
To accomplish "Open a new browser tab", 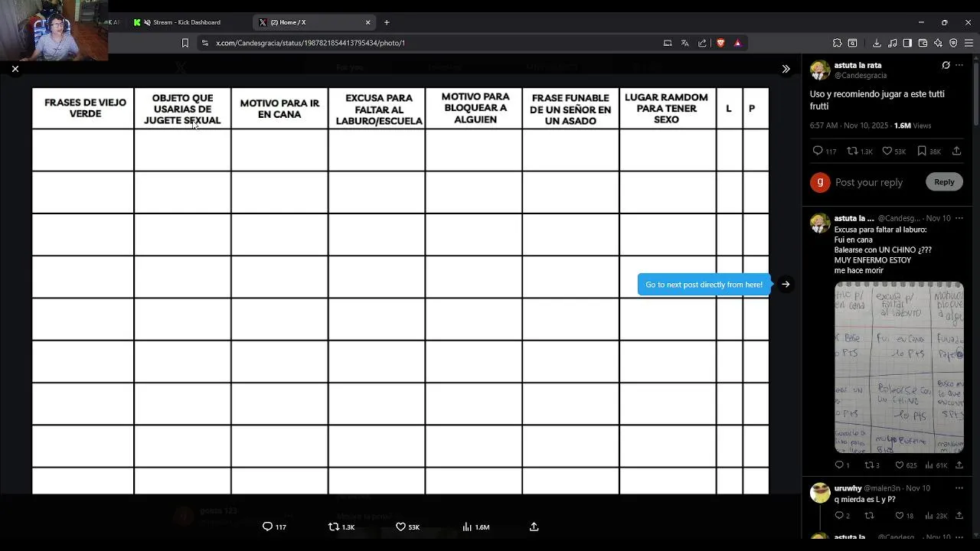I will (x=387, y=22).
